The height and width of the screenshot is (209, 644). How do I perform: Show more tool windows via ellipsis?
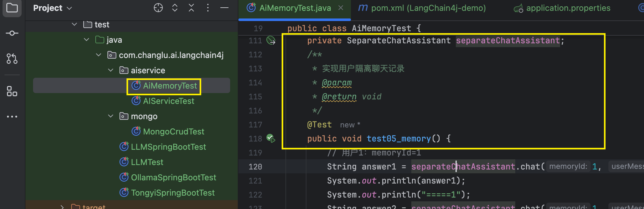(12, 117)
